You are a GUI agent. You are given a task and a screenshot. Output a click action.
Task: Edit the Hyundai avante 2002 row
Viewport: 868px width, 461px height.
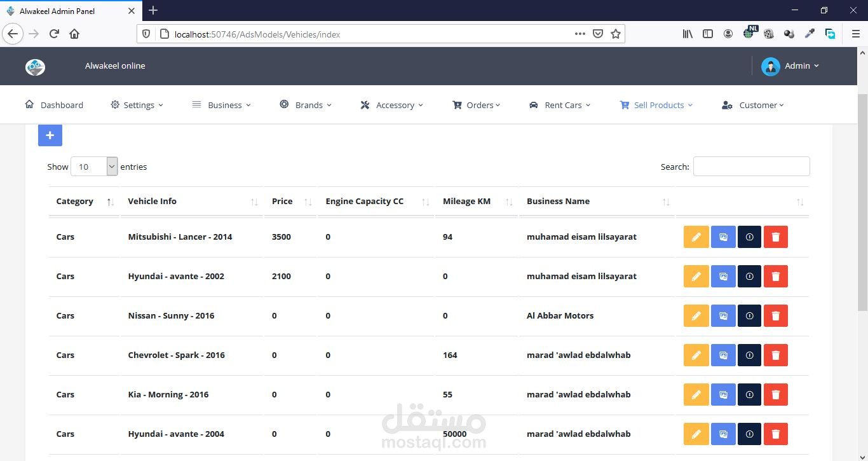696,276
